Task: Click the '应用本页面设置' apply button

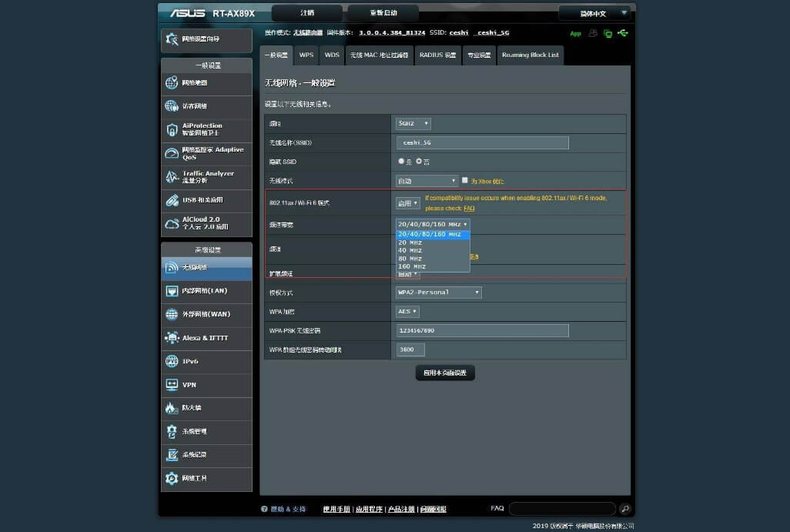Action: (445, 373)
